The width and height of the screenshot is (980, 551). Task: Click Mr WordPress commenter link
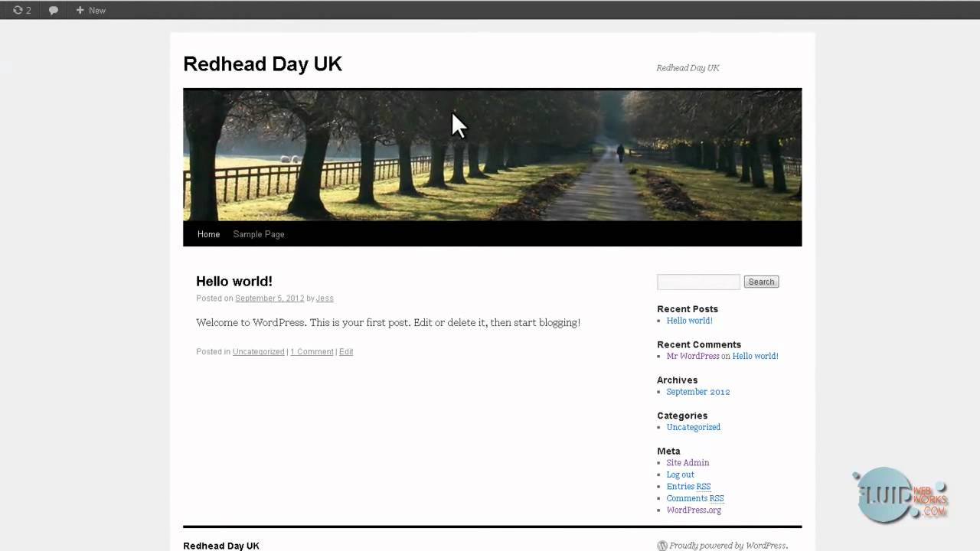693,356
